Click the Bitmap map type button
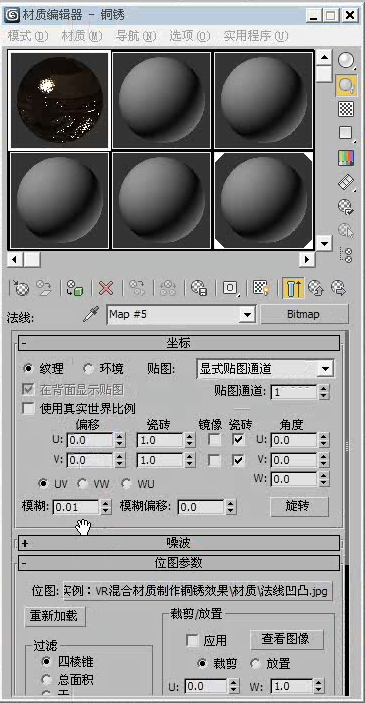365x703 pixels. [x=304, y=314]
